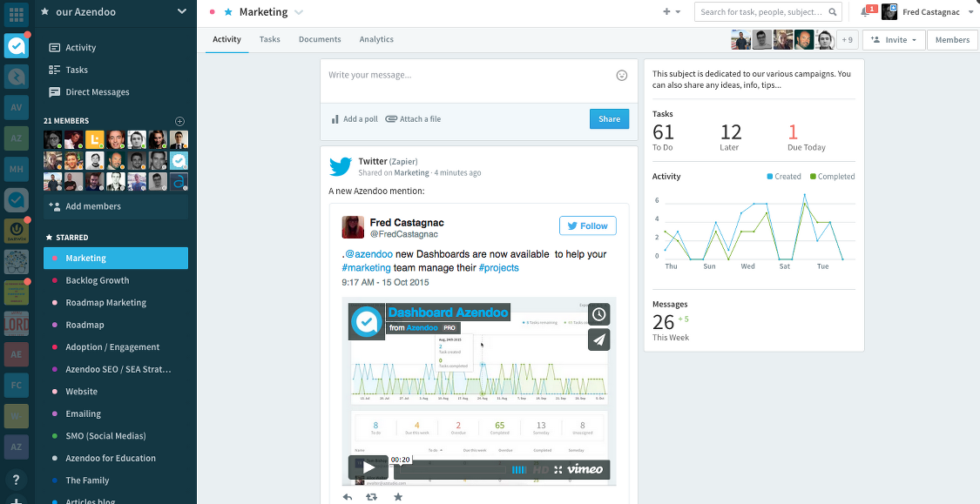980x504 pixels.
Task: Click the Vimeo logo in the player
Action: pos(585,469)
